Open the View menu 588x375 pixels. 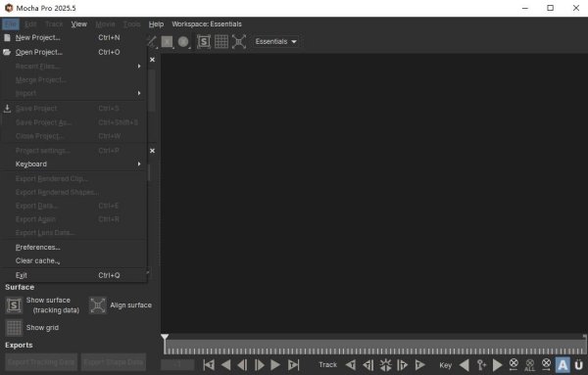click(79, 23)
